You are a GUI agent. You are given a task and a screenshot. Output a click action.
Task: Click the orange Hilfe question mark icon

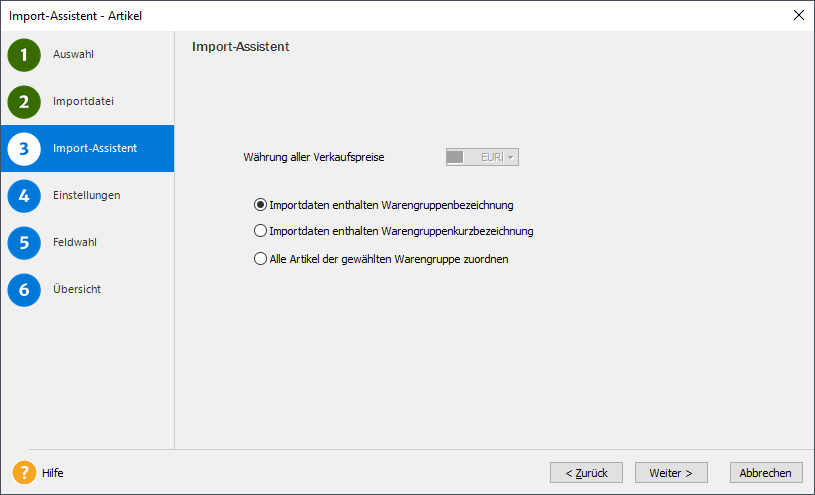pyautogui.click(x=24, y=472)
